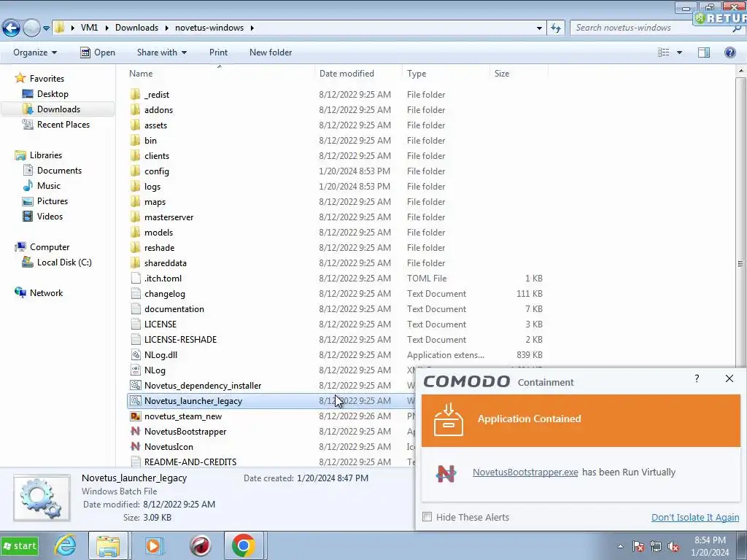This screenshot has height=560, width=747.
Task: Select the NovetusIcon file icon
Action: [x=136, y=447]
